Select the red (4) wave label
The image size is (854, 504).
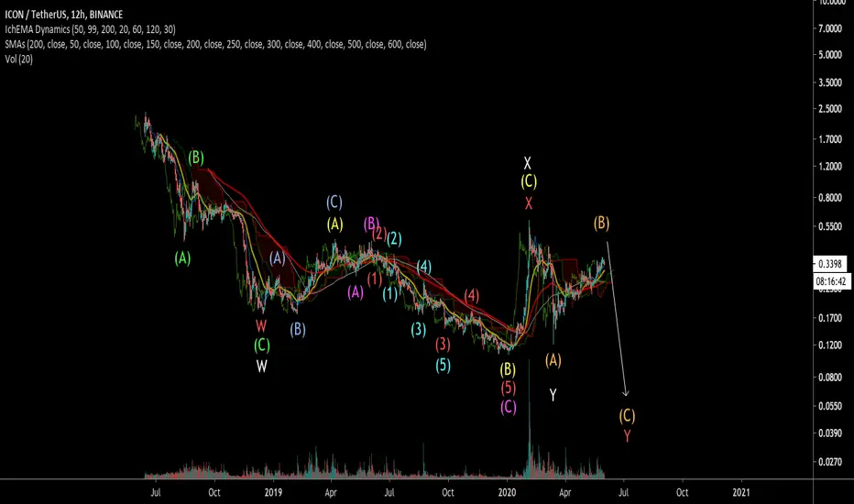472,296
